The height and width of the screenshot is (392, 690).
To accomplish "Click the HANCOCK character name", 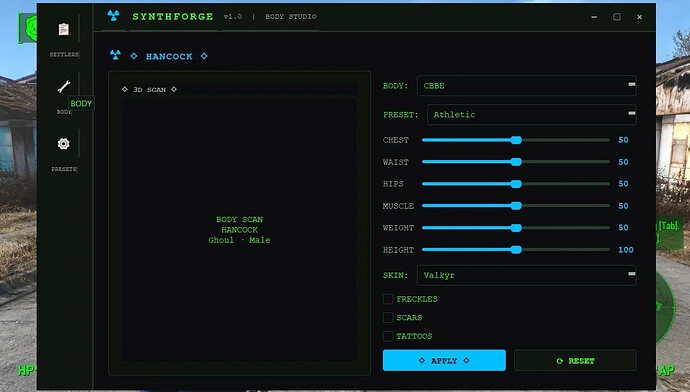I will coord(169,56).
